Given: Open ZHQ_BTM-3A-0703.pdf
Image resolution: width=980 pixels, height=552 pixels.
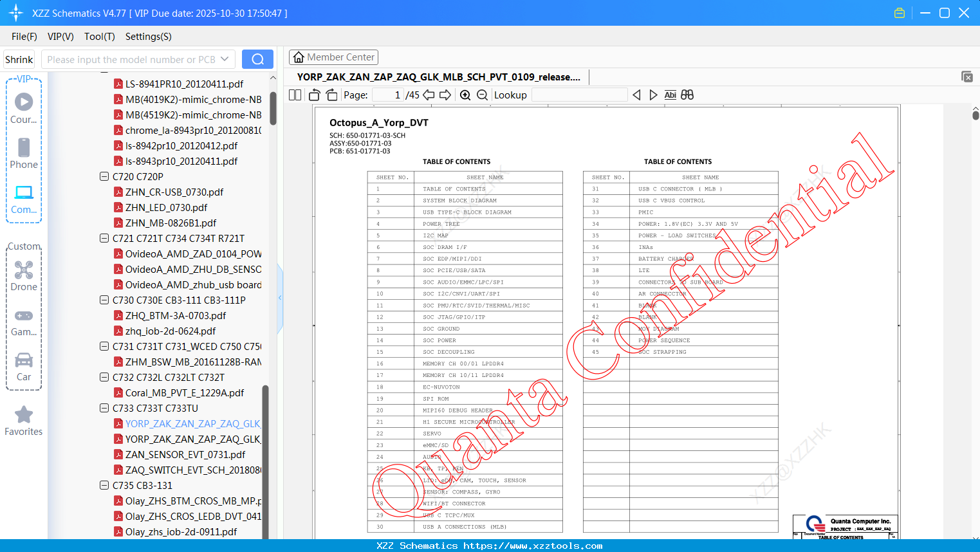Looking at the screenshot, I should [176, 315].
